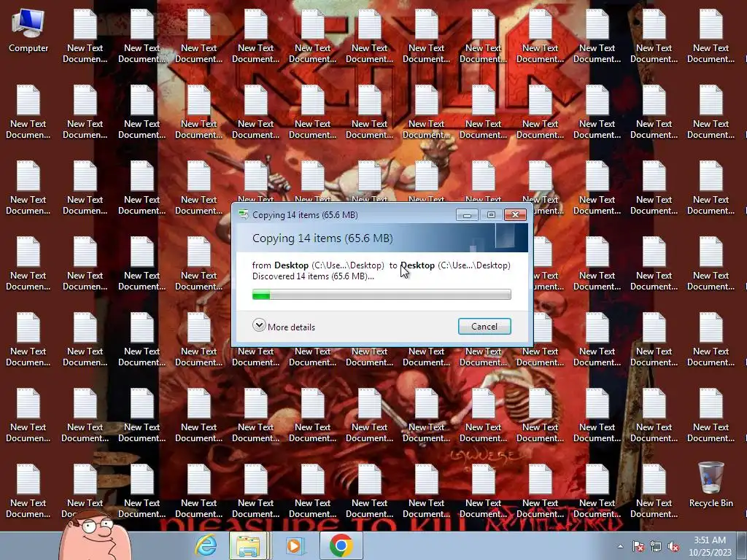Screen dimensions: 747x560
Task: Select New Text Document icon left of Recycle Bin
Action: pos(654,491)
